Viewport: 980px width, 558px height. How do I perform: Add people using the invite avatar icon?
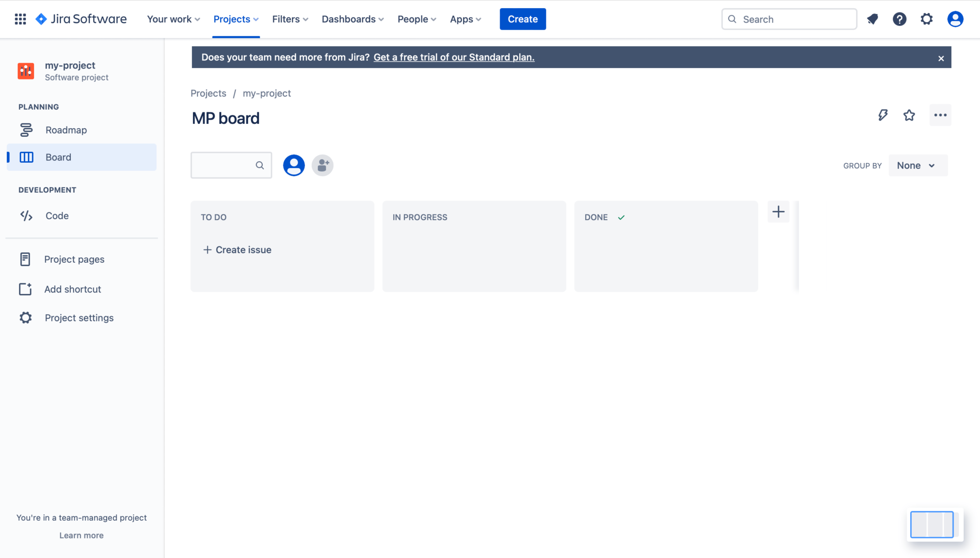pyautogui.click(x=323, y=165)
